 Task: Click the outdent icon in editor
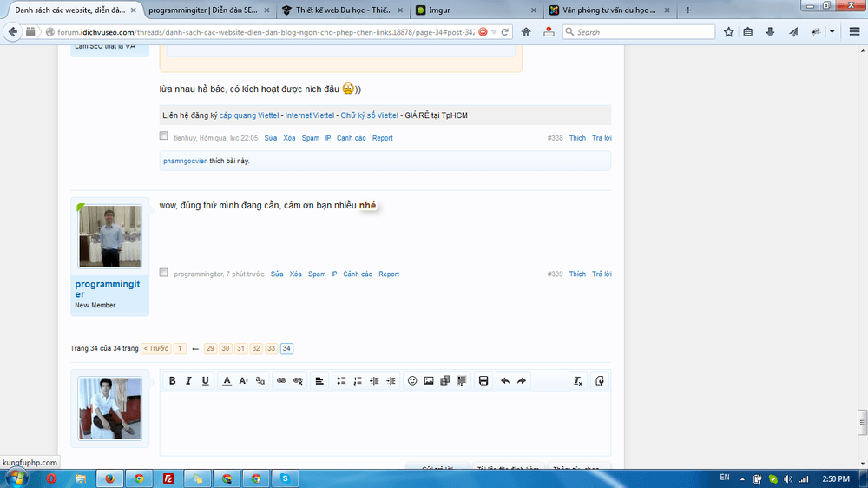374,380
